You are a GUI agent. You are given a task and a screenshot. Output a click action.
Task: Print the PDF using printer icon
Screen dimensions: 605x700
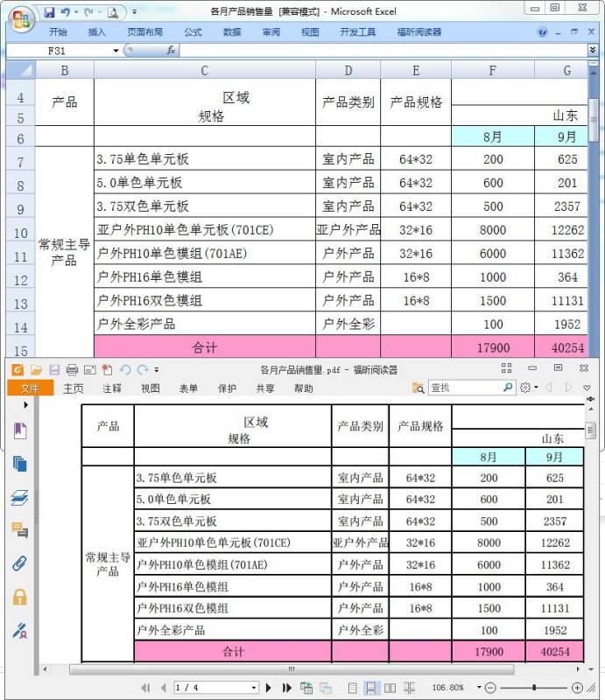point(72,369)
